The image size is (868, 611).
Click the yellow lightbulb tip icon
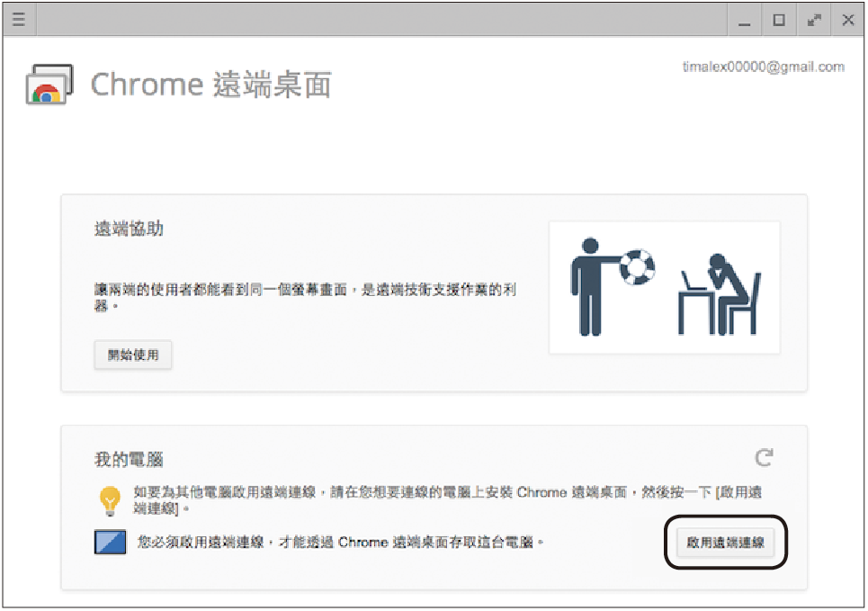pos(110,500)
